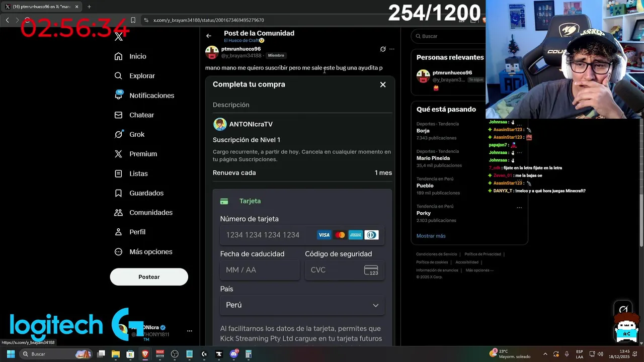Open the Listas icon in sidebar

click(118, 173)
